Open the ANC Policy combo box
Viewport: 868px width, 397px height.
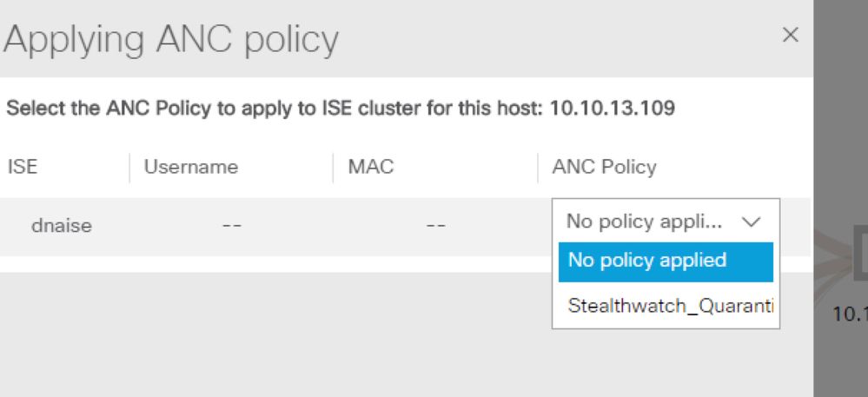pyautogui.click(x=666, y=222)
